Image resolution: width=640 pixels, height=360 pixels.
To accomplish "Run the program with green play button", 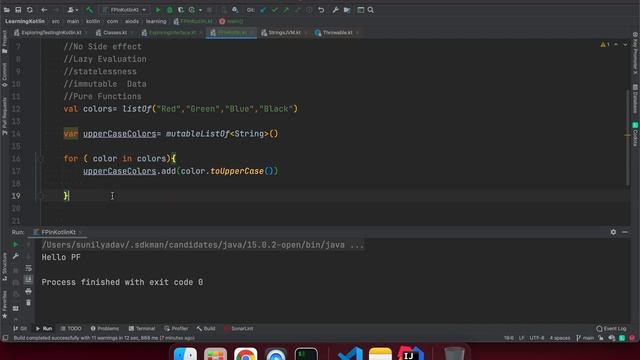I will point(158,10).
